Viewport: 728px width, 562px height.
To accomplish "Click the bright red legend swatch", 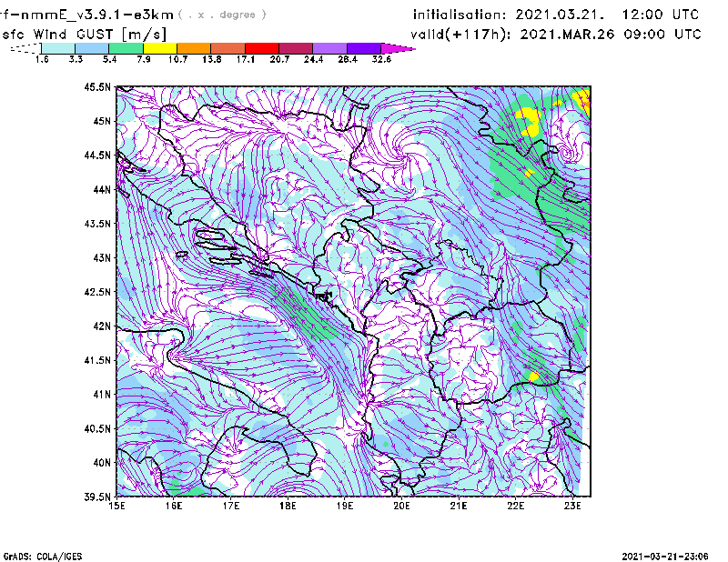I will (262, 48).
